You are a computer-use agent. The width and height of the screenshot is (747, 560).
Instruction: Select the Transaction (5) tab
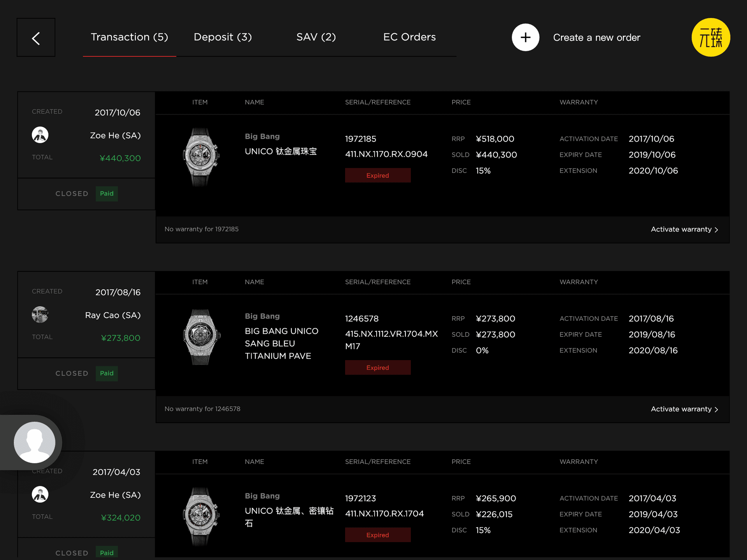pyautogui.click(x=129, y=37)
